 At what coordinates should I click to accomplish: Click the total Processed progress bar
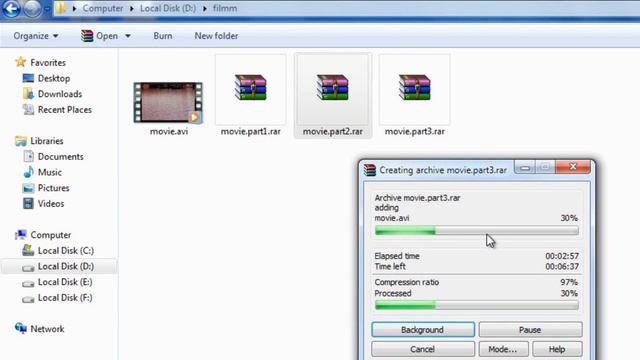pos(476,305)
